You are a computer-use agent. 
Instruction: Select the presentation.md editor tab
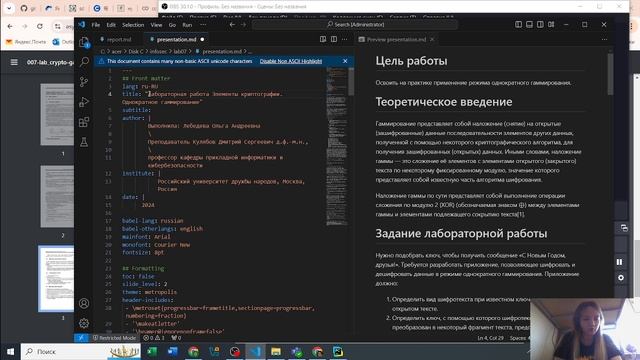(x=176, y=40)
